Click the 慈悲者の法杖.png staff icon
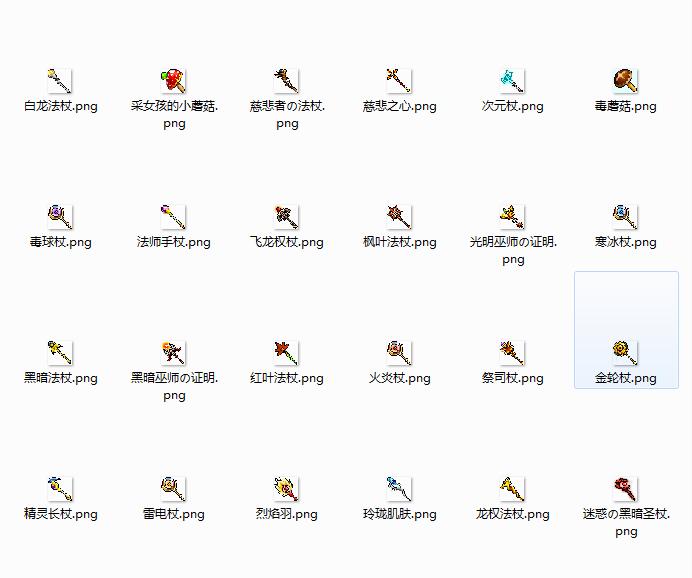The width and height of the screenshot is (692, 578). point(286,81)
